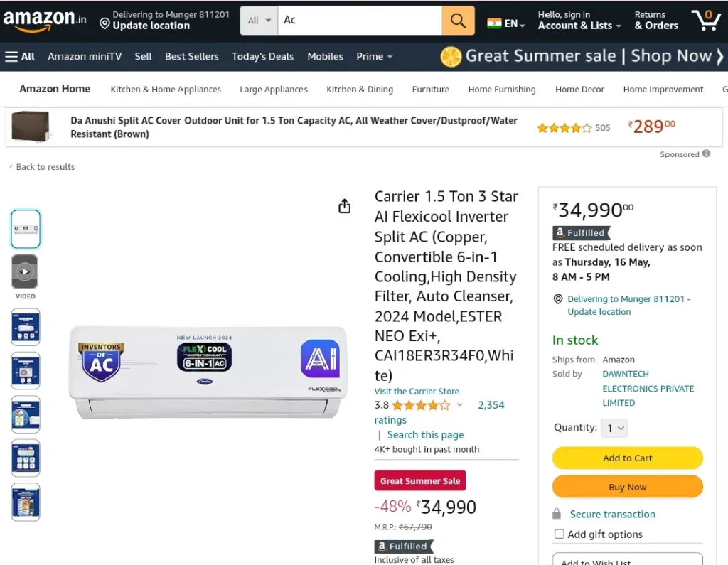Open Amazon miniTV in nav bar

click(85, 57)
